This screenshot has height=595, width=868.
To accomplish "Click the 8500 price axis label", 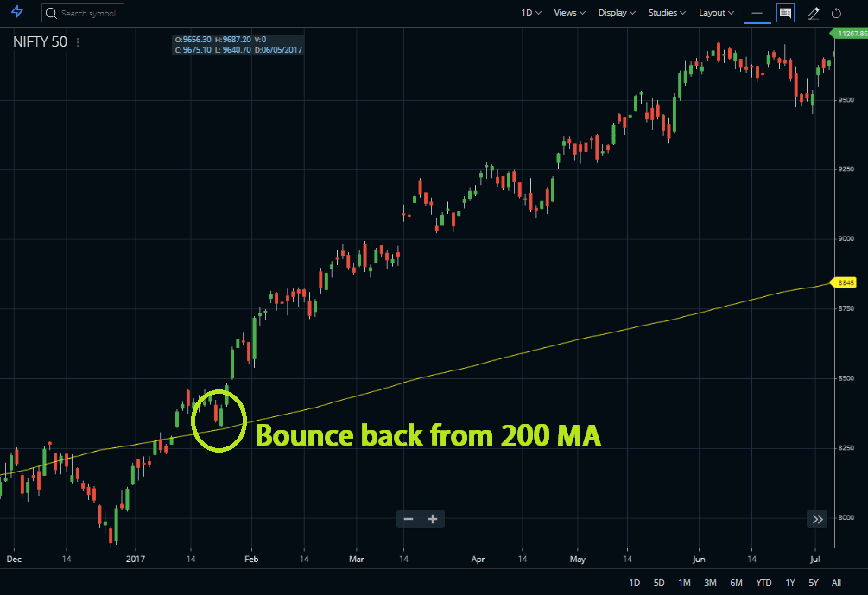I will 846,378.
